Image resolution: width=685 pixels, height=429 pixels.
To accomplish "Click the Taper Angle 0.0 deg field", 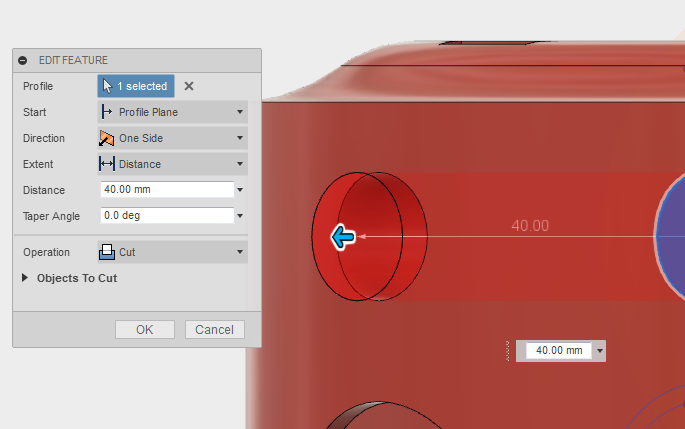I will pyautogui.click(x=167, y=215).
